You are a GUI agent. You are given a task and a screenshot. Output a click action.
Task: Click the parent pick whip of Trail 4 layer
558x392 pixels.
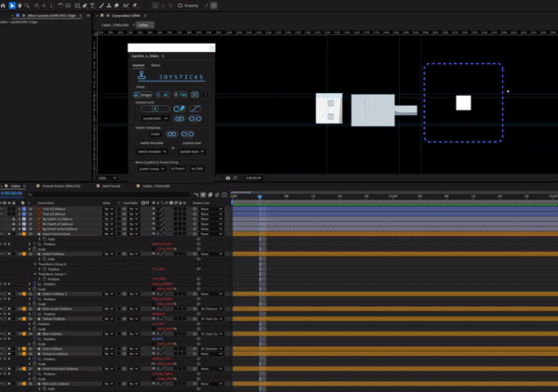[194, 209]
